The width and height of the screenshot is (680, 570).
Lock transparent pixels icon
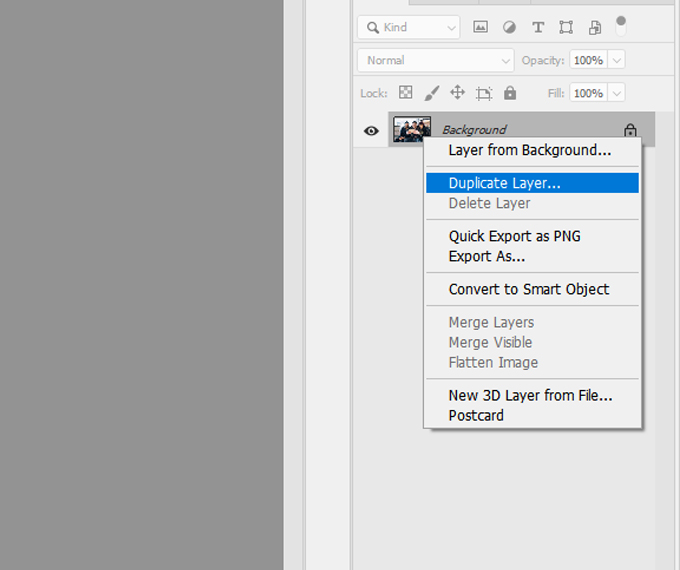pyautogui.click(x=405, y=92)
